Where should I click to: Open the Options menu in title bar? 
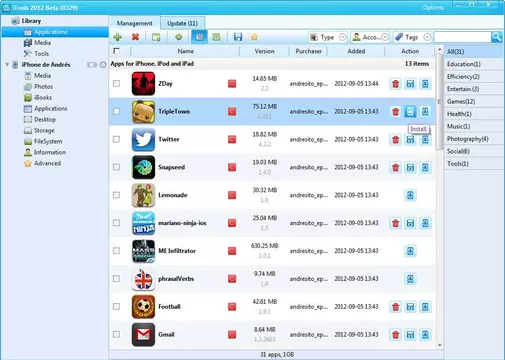(433, 7)
